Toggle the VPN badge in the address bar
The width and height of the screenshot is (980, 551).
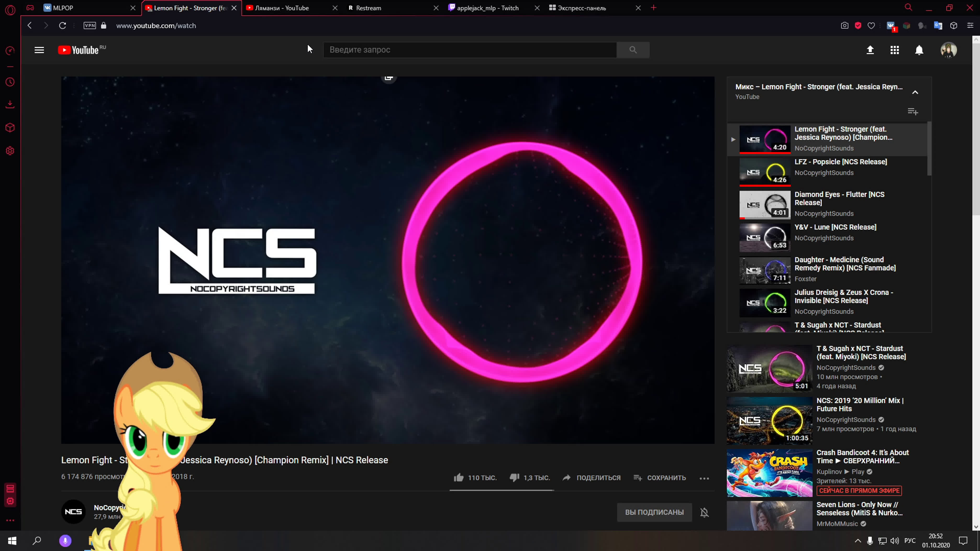coord(90,26)
